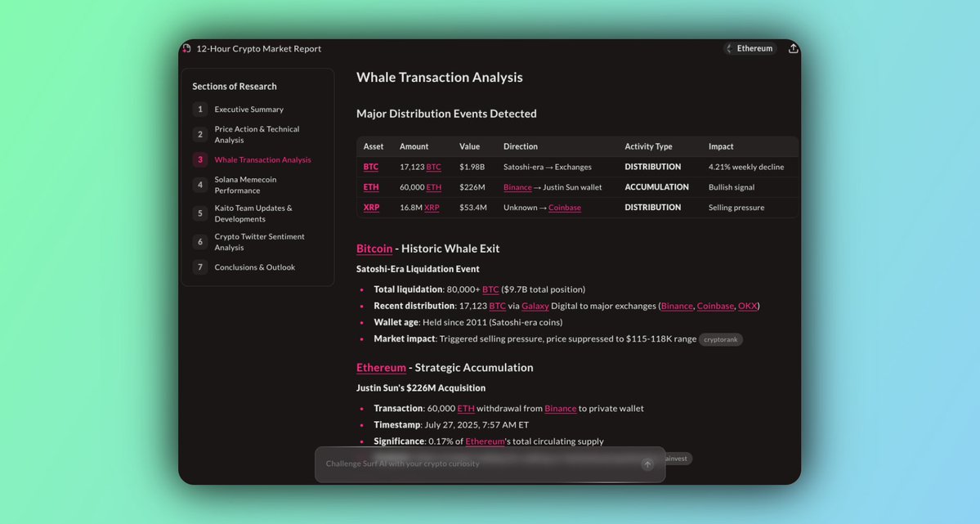
Task: Click the '$226M' value cell
Action: [x=472, y=187]
